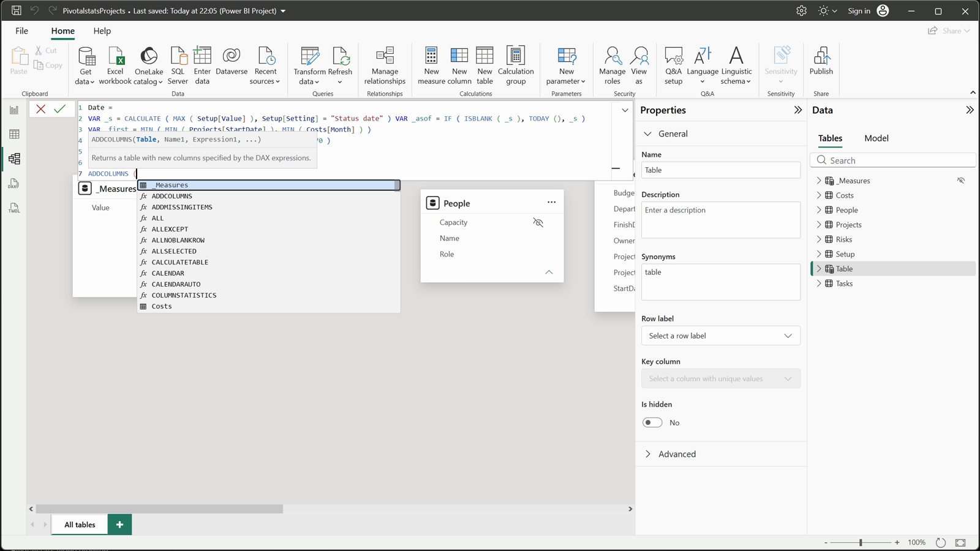Image resolution: width=980 pixels, height=551 pixels.
Task: Toggle hidden state of _Measures table
Action: click(x=961, y=181)
